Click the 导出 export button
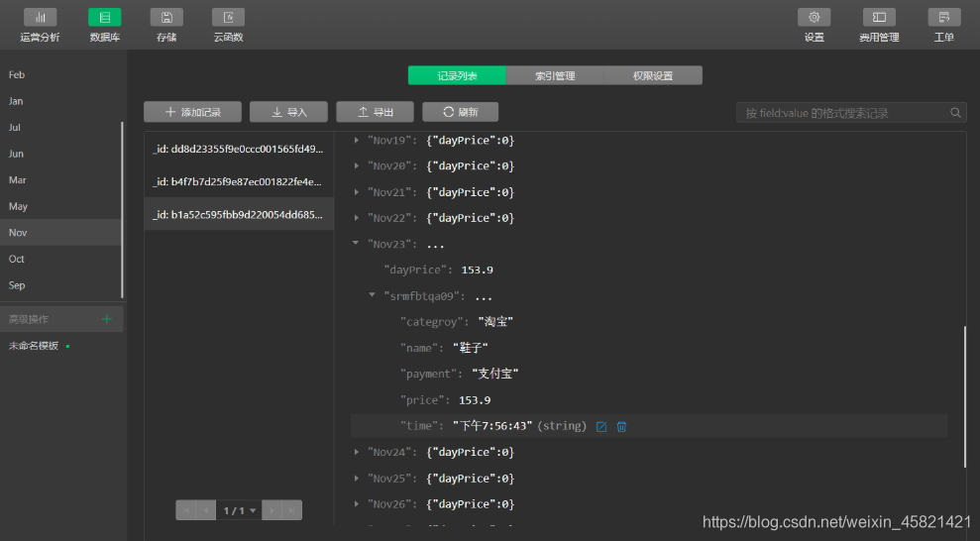 [375, 112]
